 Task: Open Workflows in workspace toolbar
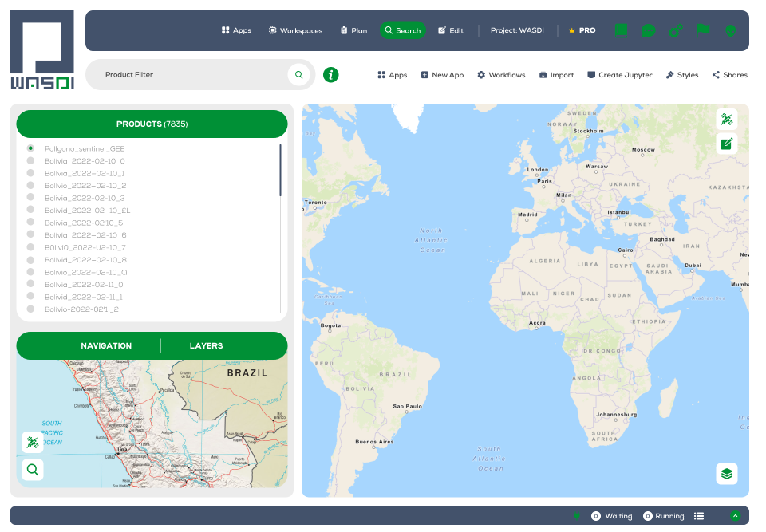(501, 75)
